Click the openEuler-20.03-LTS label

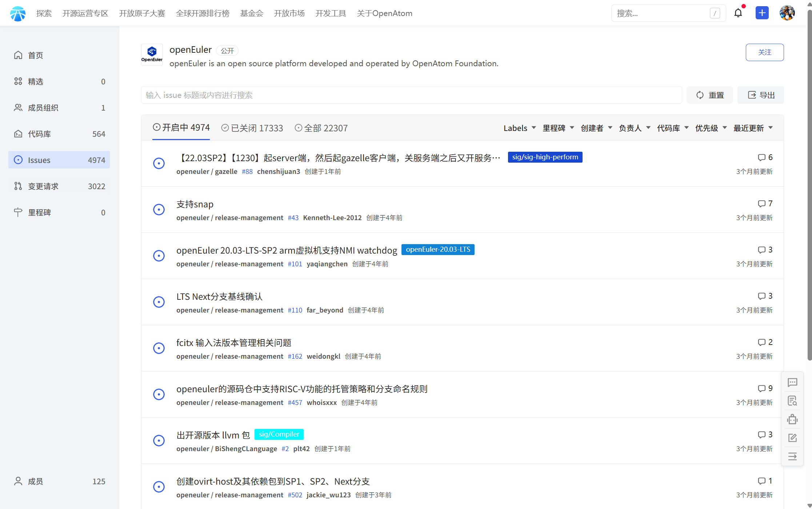[438, 250]
